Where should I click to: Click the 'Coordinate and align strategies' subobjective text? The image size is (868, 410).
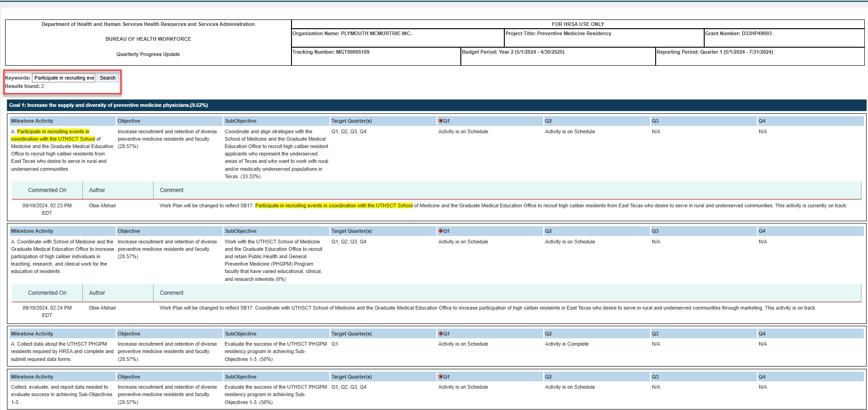pyautogui.click(x=276, y=154)
